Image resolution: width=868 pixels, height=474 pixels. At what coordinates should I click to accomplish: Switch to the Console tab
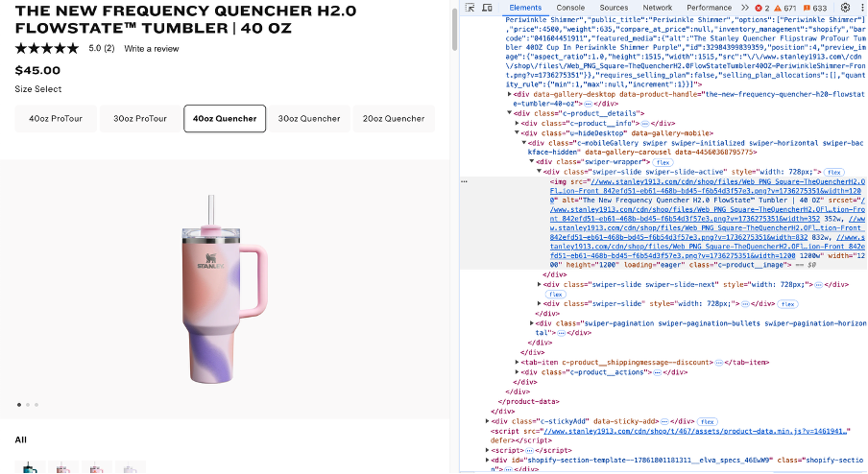tap(570, 8)
